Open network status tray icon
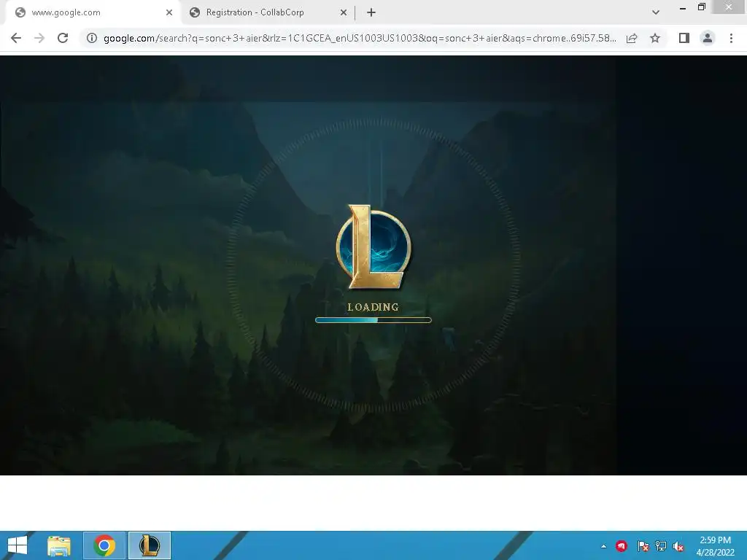This screenshot has height=560, width=747. click(661, 546)
